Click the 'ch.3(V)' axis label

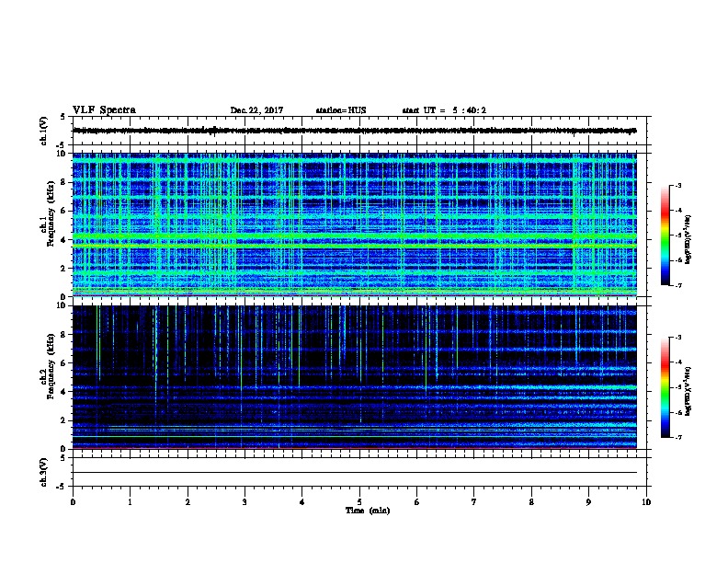click(x=44, y=472)
